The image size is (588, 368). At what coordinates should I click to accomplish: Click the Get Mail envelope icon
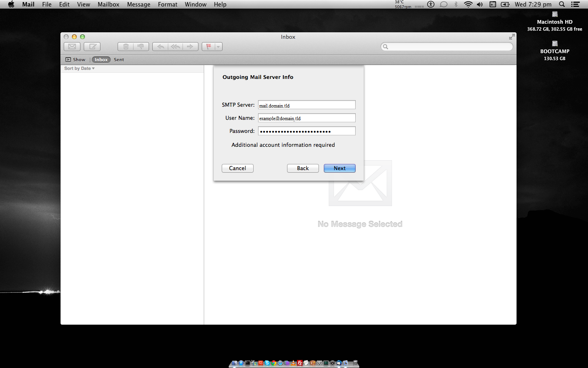pos(72,46)
